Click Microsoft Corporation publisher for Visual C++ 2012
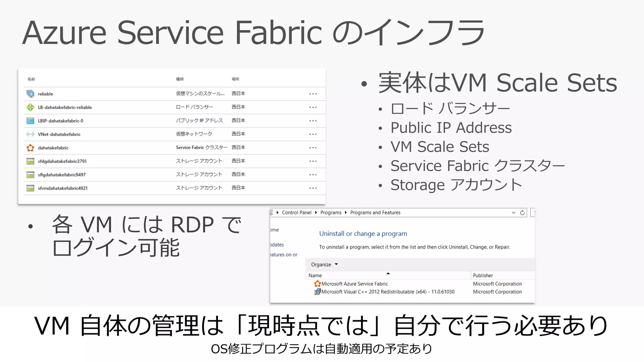This screenshot has height=362, width=644. click(x=497, y=292)
